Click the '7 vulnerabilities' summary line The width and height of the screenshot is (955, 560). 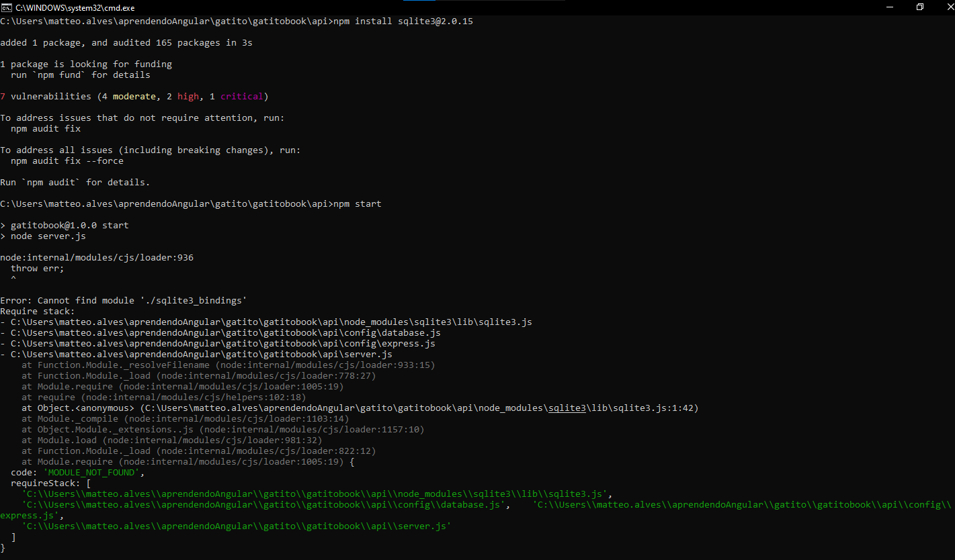[134, 97]
